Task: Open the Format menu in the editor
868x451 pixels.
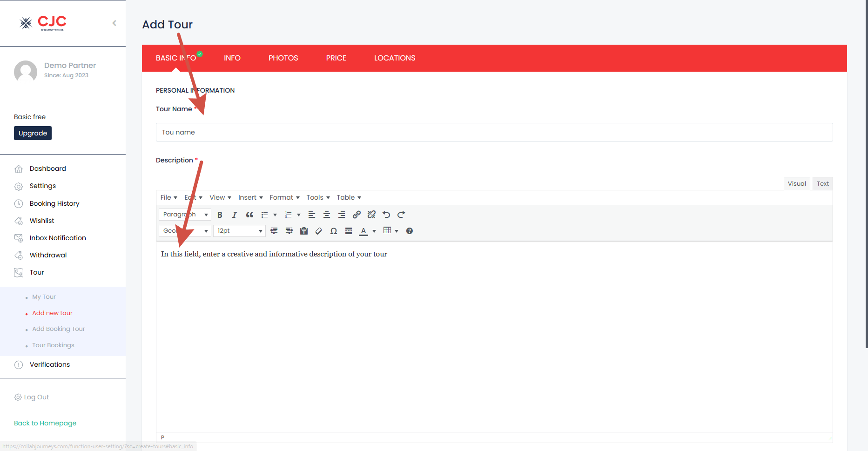Action: pos(284,197)
